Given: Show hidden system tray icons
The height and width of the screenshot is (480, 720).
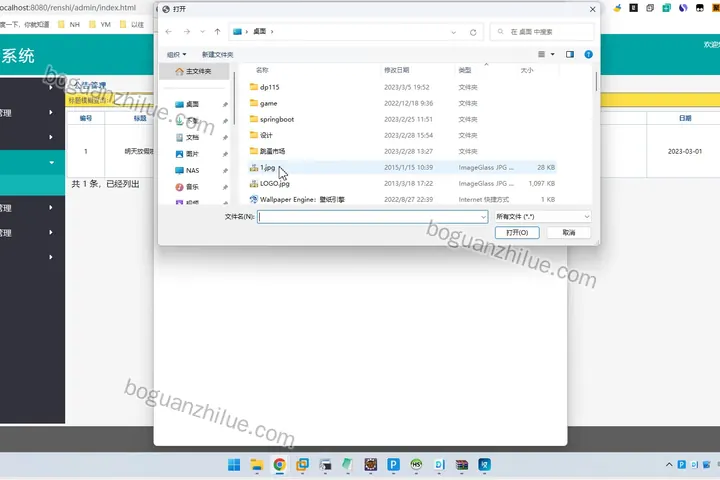Looking at the screenshot, I should (669, 465).
